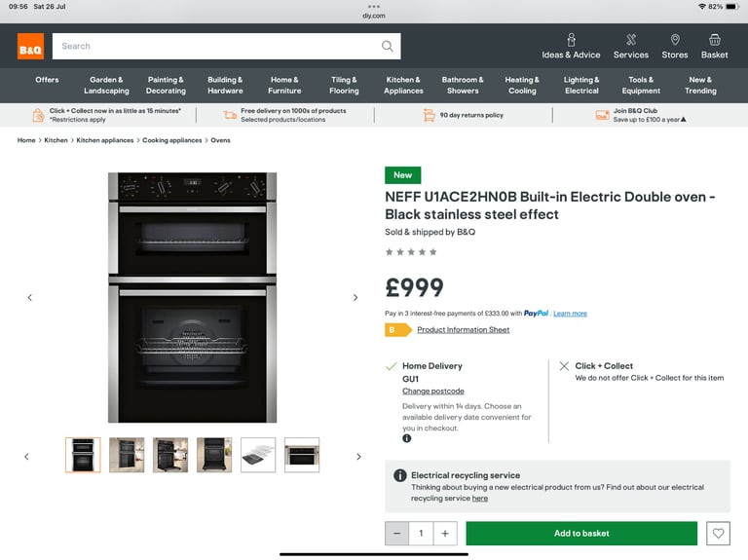Viewport: 748px width, 560px height.
Task: Go to Kitchen appliances breadcrumb
Action: (105, 140)
